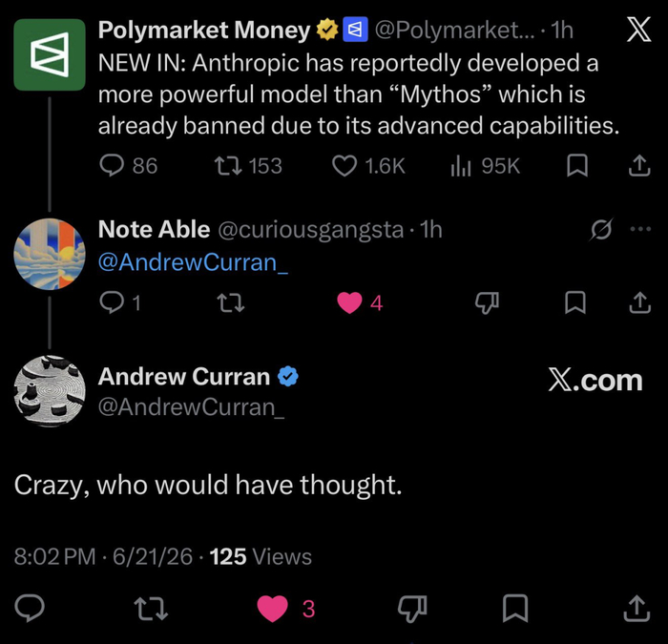Bookmark the Polymarket Money post

(577, 166)
